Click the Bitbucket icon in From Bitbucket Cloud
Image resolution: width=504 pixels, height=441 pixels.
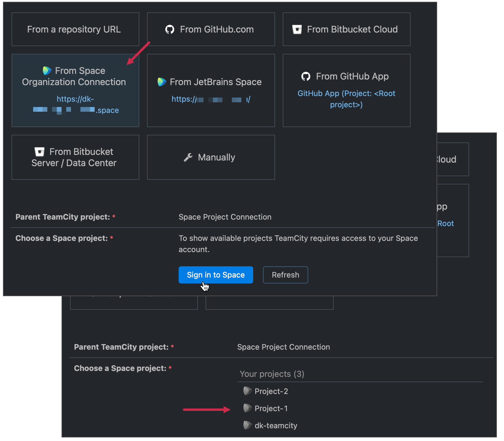[297, 30]
